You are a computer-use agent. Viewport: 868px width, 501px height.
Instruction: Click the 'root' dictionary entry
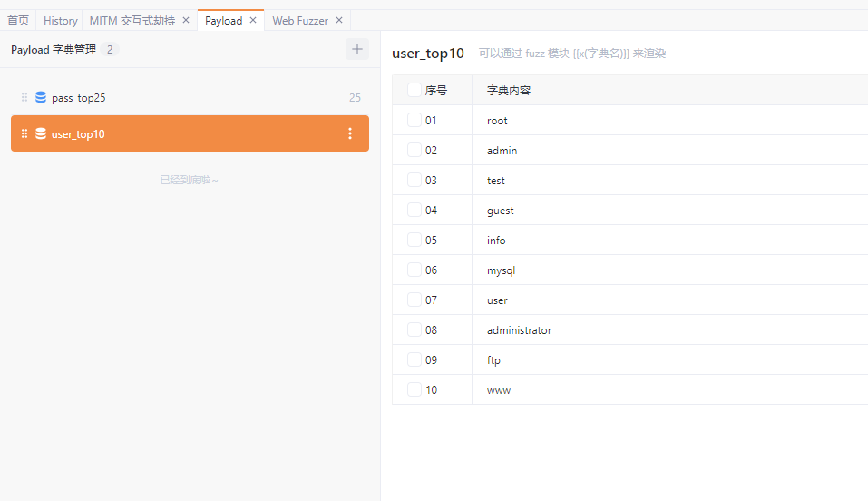(497, 121)
